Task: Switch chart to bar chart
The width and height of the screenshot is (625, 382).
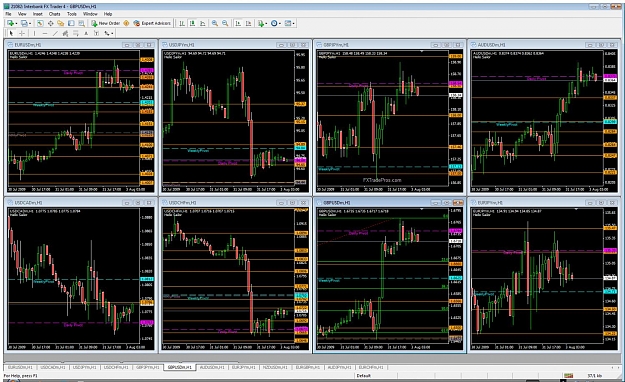Action: pos(182,24)
